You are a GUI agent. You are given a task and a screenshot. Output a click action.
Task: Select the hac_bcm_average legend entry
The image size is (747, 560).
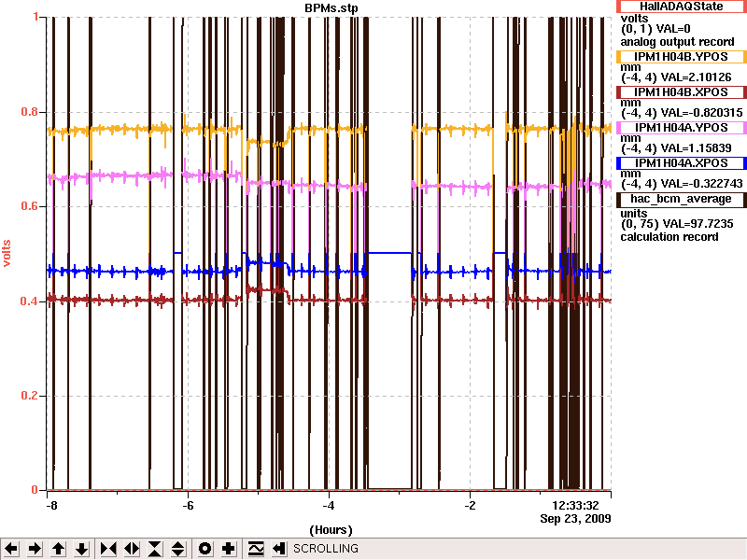click(x=682, y=199)
